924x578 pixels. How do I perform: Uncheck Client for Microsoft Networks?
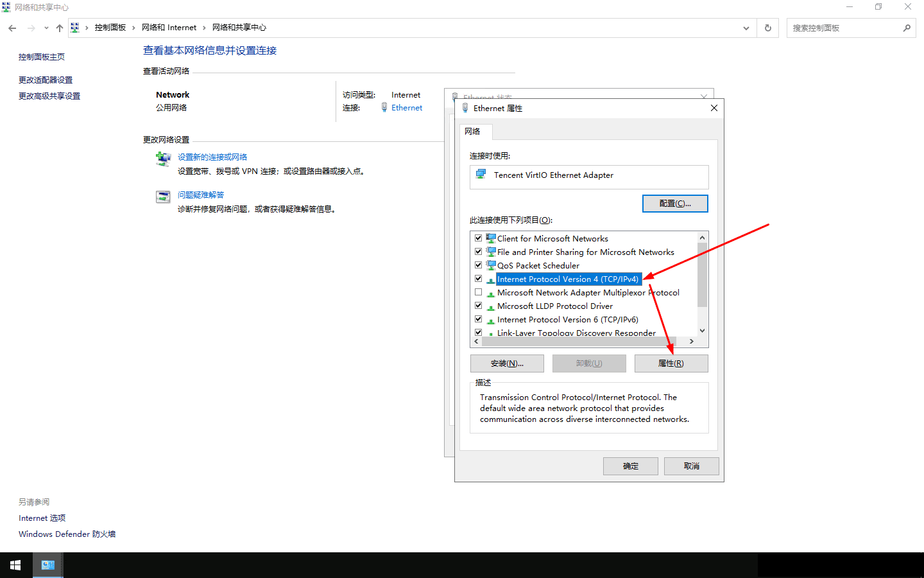[478, 238]
